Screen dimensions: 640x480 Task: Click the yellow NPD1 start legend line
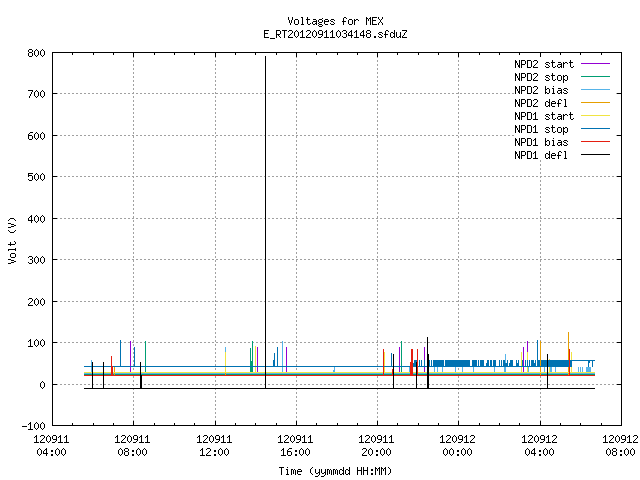596,116
